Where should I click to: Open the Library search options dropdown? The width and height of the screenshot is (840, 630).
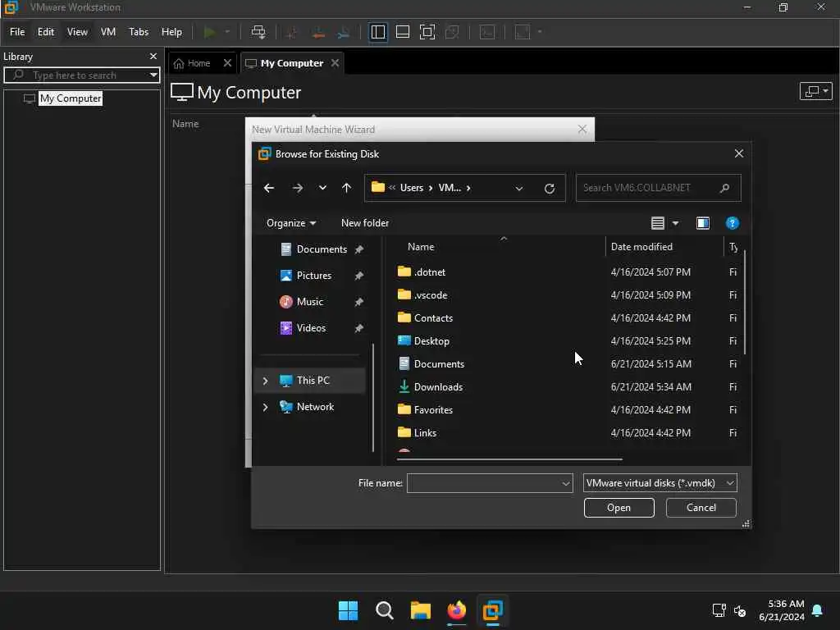coord(153,75)
